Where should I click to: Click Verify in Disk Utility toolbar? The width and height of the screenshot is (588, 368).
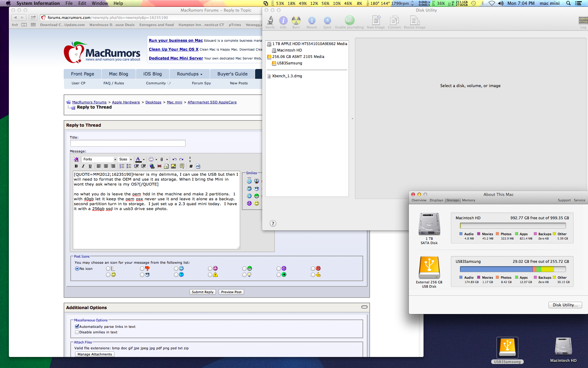(270, 22)
